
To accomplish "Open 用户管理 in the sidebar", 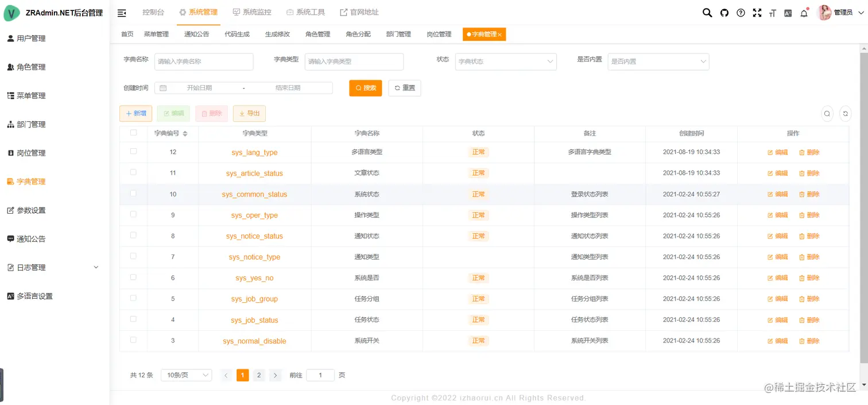I will coord(55,38).
